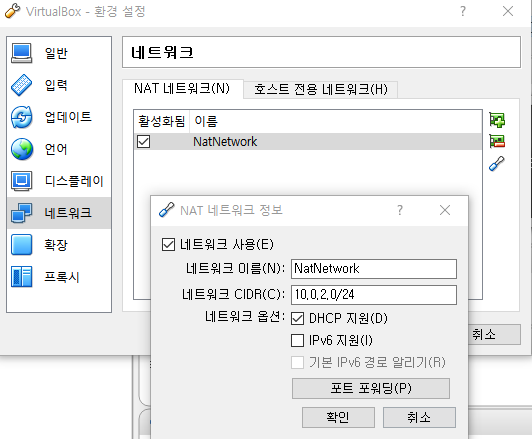This screenshot has height=439, width=532.
Task: Open the 입력 (Input) settings category
Action: [59, 85]
